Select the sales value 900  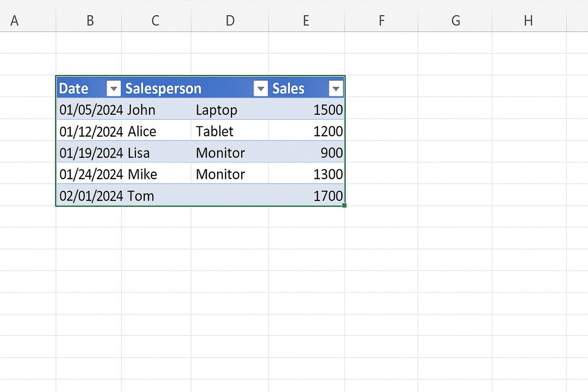[x=306, y=152]
